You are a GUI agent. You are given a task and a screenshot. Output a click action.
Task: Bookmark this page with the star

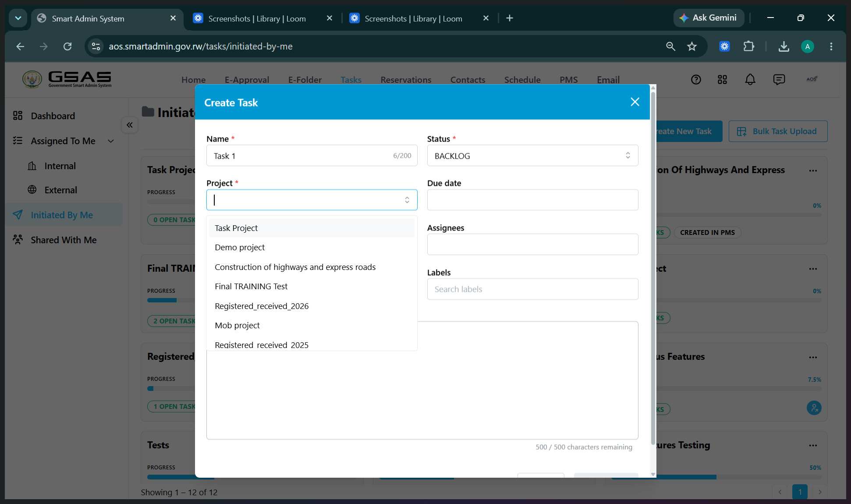(692, 46)
